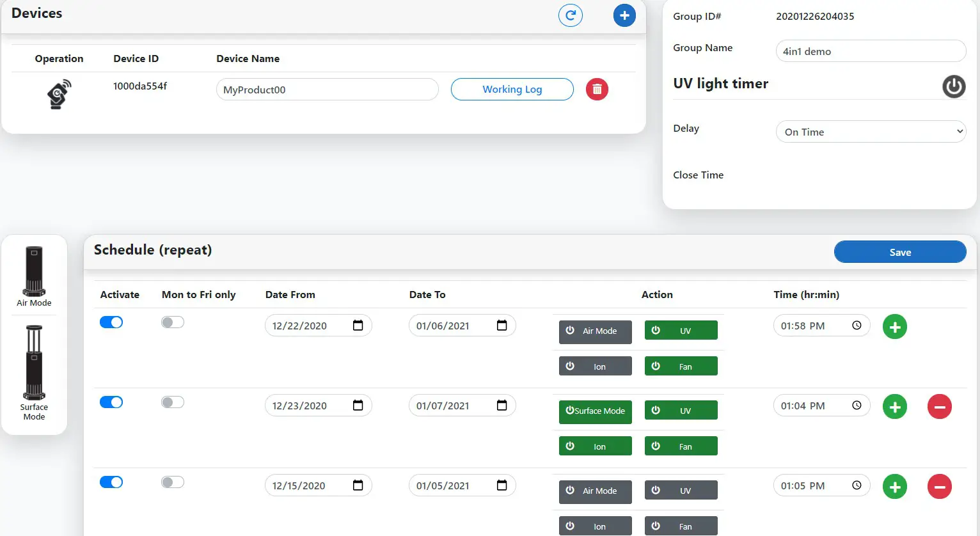
Task: Open calendar picker for Date To 01/07/2021
Action: point(502,406)
